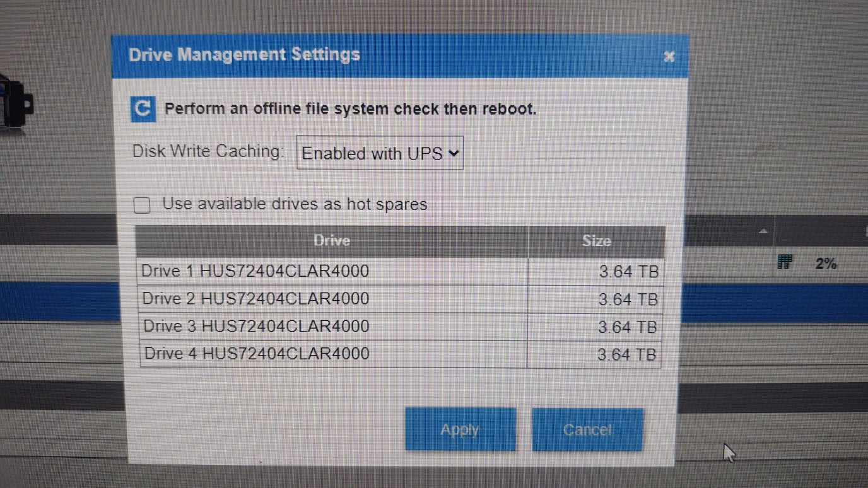Viewport: 868px width, 488px height.
Task: Click the offline file system check icon
Action: 143,109
